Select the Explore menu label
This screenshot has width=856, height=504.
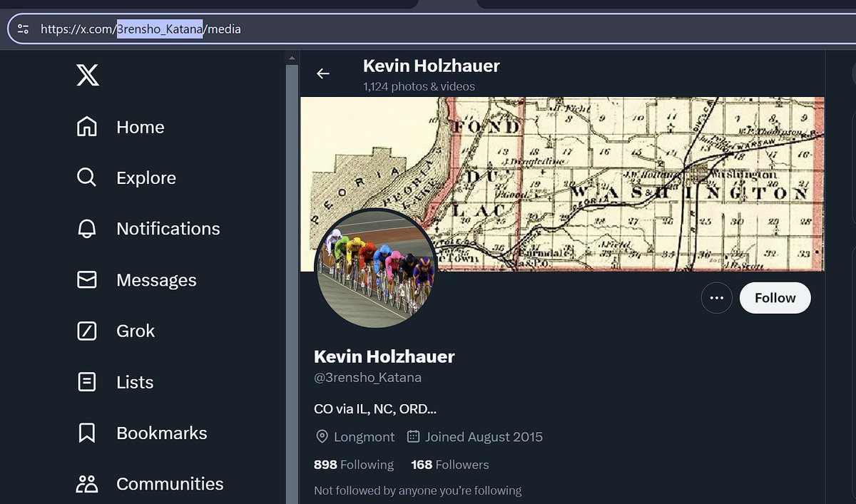tap(146, 178)
